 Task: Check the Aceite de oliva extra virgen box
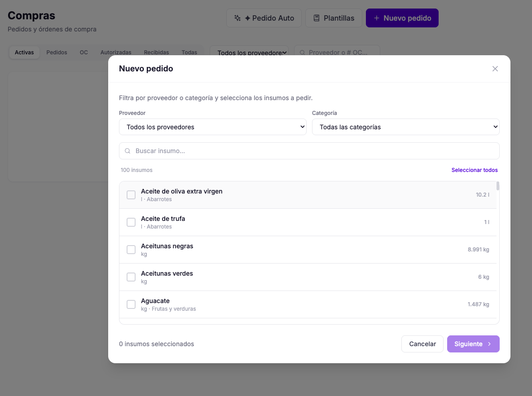point(131,195)
